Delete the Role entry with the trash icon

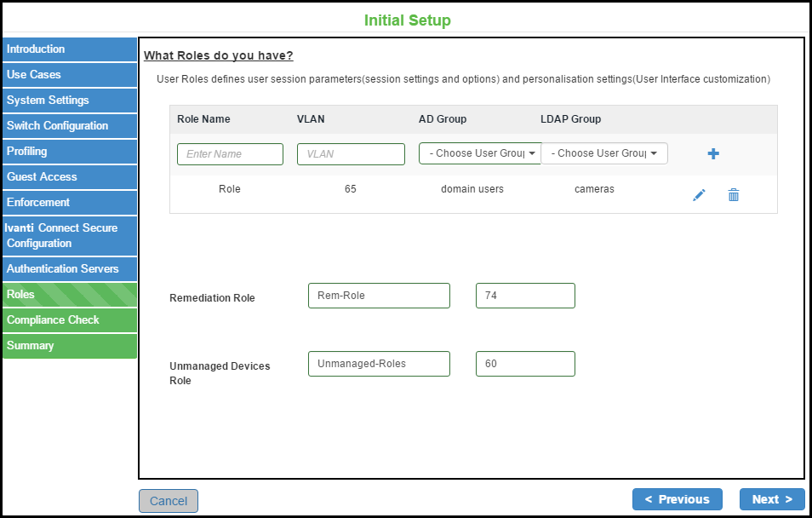[733, 195]
